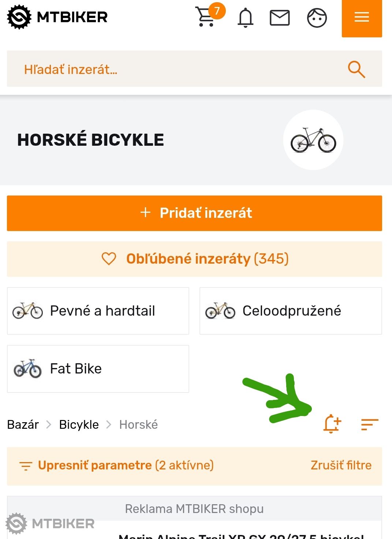Click Zrušiť filtre to clear filters
This screenshot has width=392, height=539.
(341, 465)
